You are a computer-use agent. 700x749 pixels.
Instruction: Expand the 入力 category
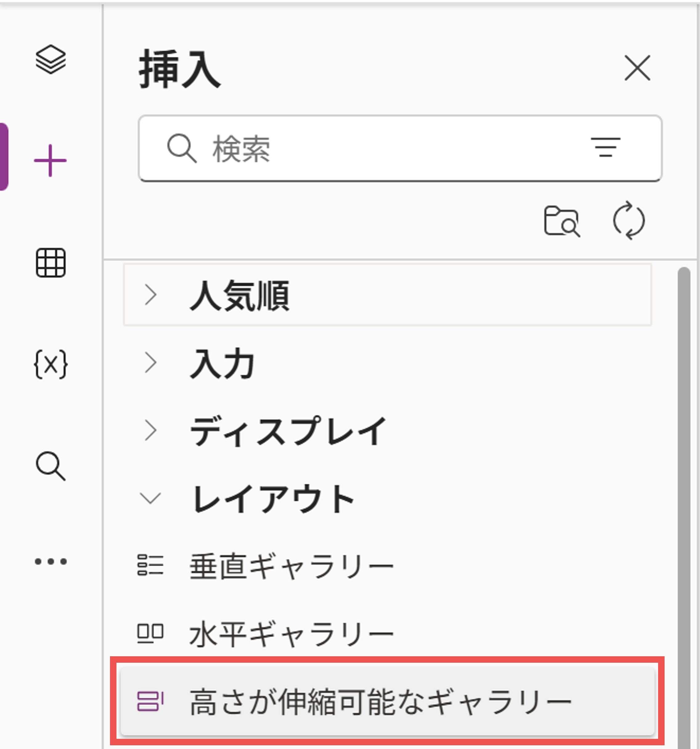click(222, 363)
